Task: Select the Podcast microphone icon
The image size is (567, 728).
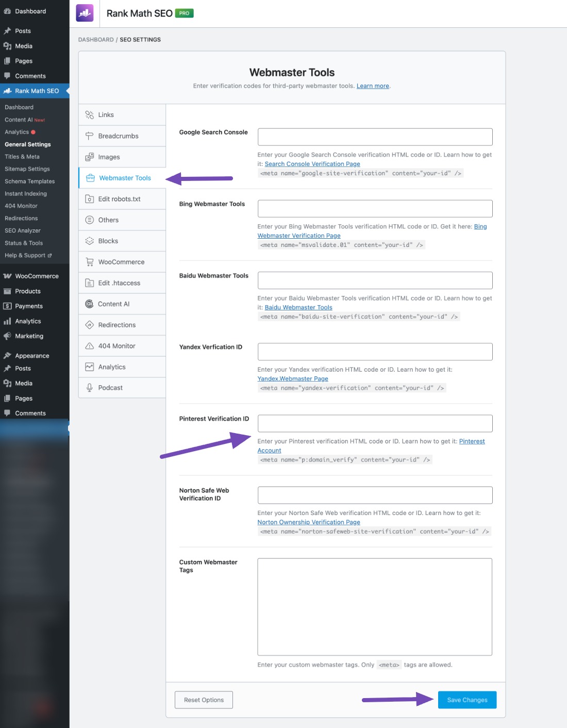Action: pos(89,387)
